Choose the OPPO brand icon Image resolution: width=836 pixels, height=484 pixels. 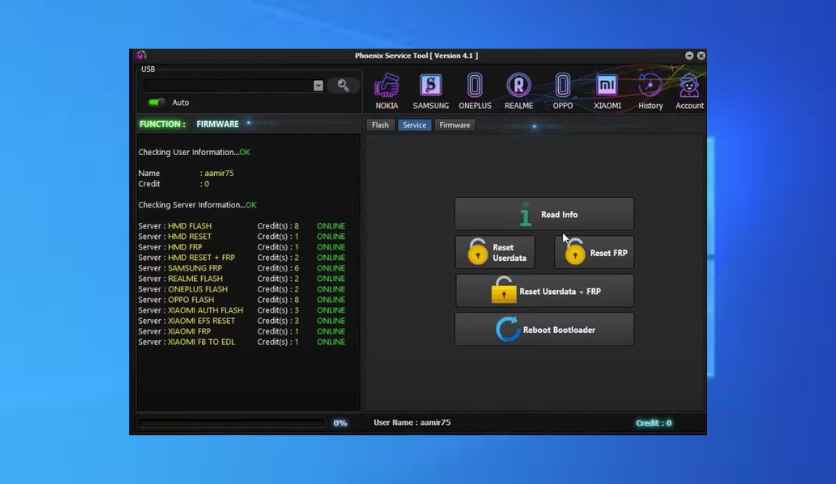point(562,91)
